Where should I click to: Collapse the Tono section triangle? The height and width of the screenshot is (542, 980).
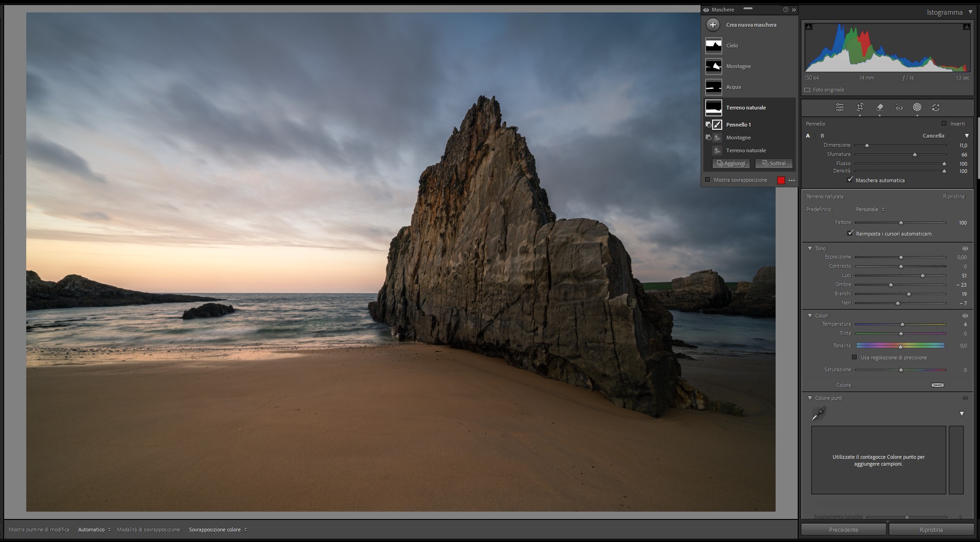[810, 248]
